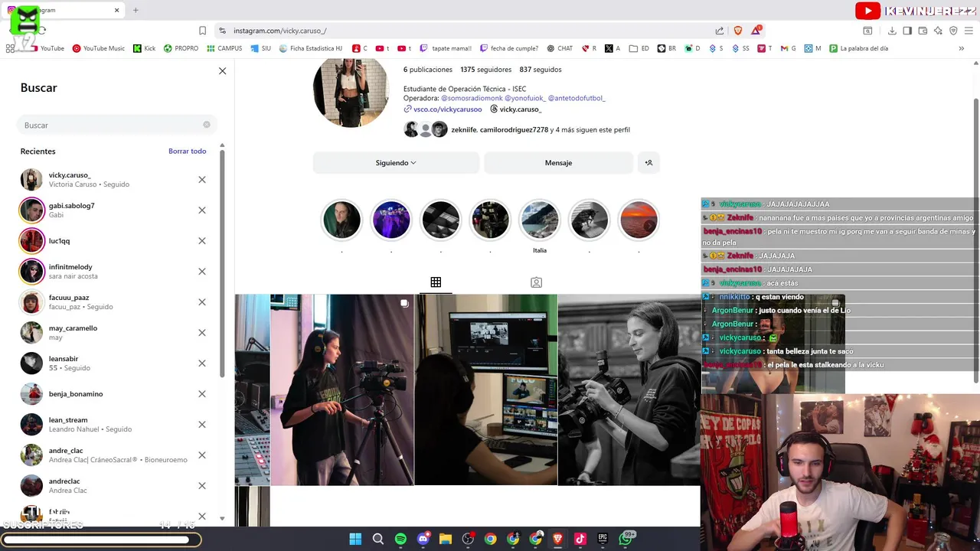Bookmark this page icon in address bar

[x=202, y=31]
